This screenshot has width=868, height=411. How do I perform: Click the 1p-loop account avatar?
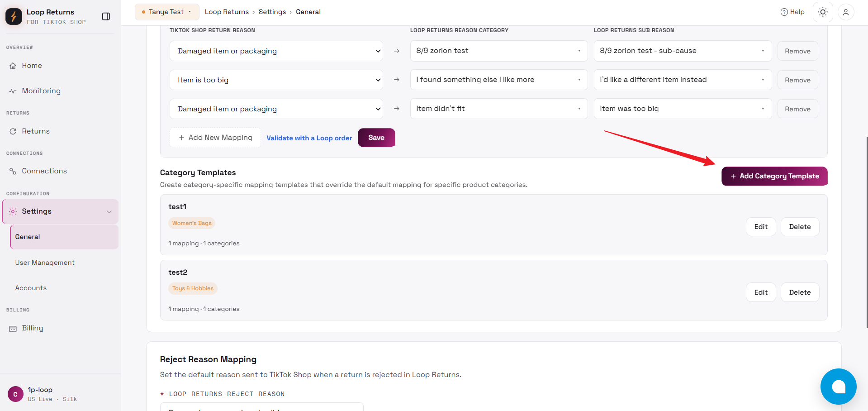tap(15, 394)
